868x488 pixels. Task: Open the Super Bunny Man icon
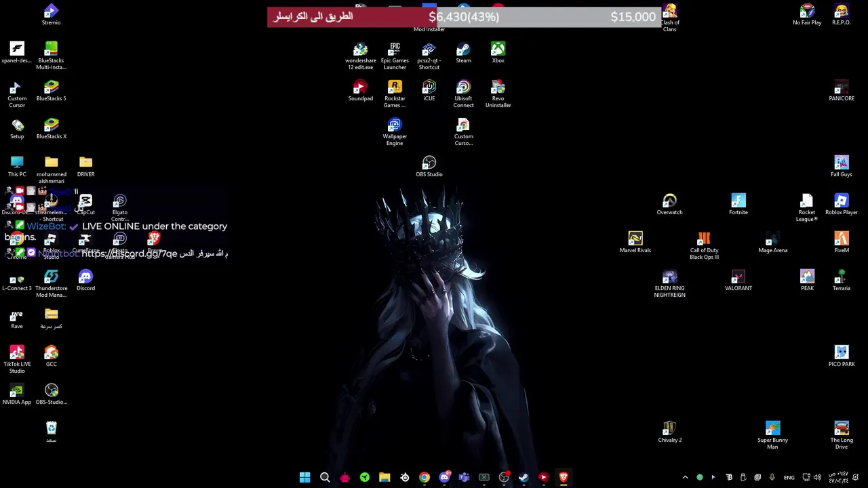click(x=773, y=436)
